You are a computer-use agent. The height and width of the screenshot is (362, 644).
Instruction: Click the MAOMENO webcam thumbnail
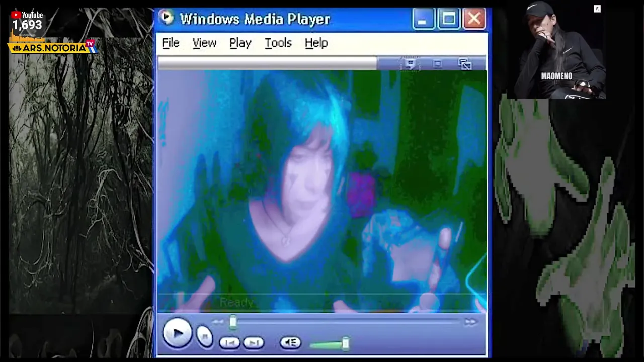coord(556,50)
